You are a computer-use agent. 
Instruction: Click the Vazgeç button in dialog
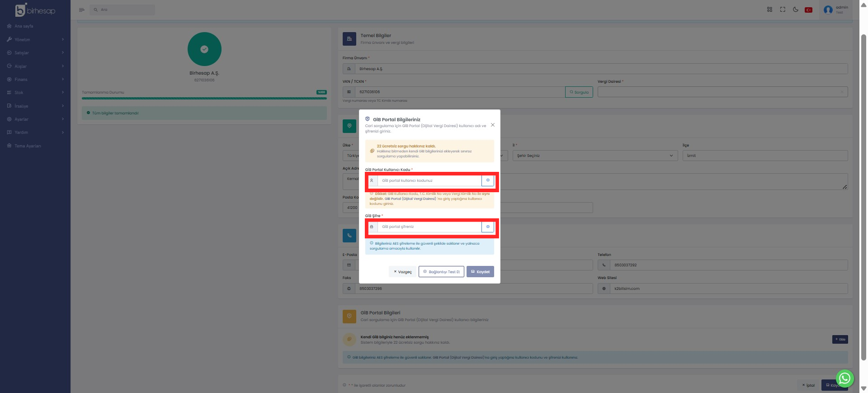402,272
